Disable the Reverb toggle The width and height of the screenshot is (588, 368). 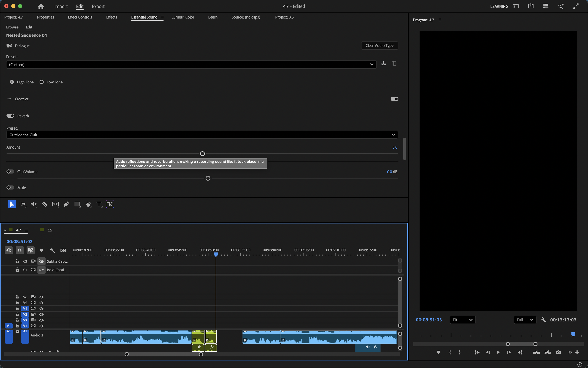tap(10, 116)
